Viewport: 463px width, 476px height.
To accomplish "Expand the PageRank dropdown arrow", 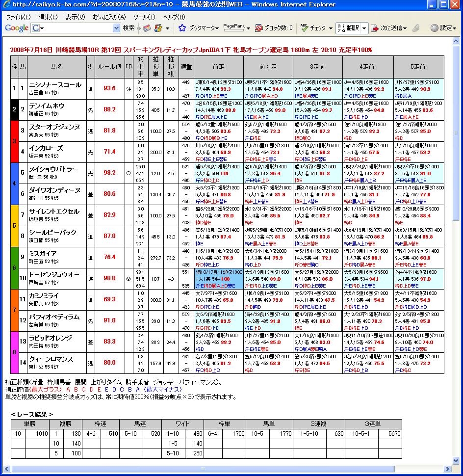I will (x=249, y=28).
